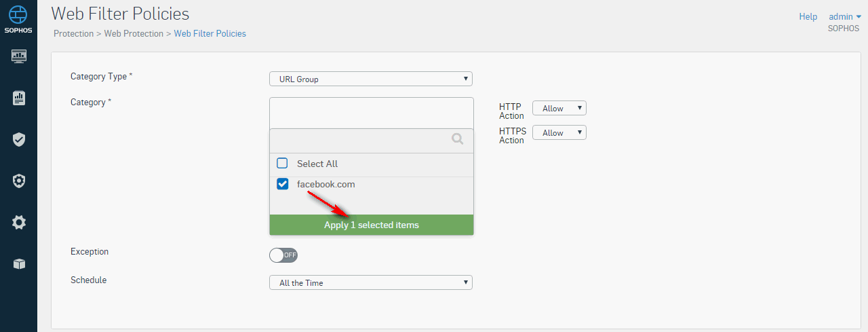The image size is (868, 332).
Task: Open the HTTP Action Allow dropdown
Action: tap(559, 108)
